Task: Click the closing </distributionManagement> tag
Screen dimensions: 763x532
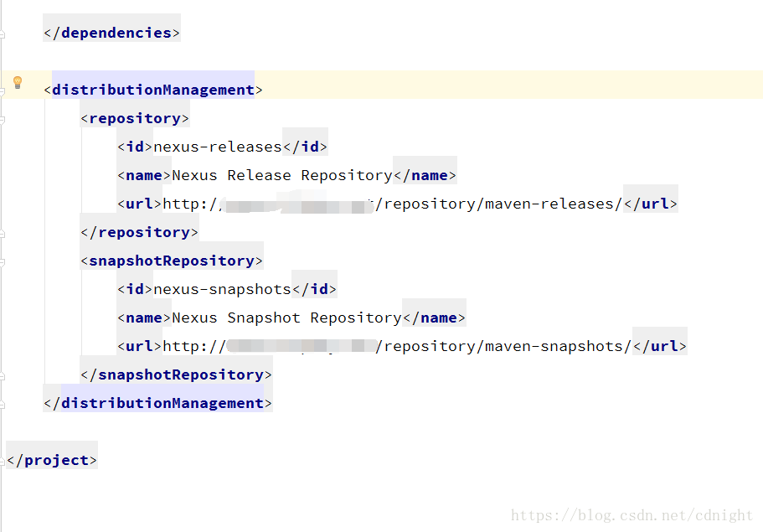Action: [157, 403]
